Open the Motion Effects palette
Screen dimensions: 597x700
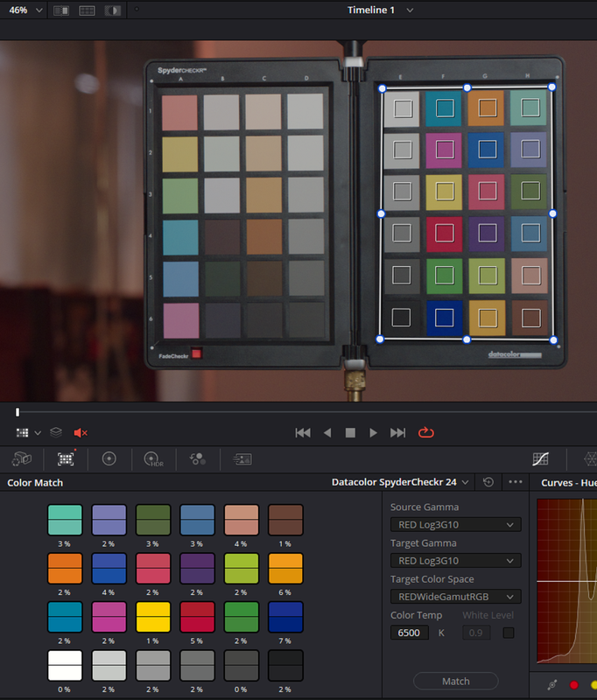[x=242, y=458]
